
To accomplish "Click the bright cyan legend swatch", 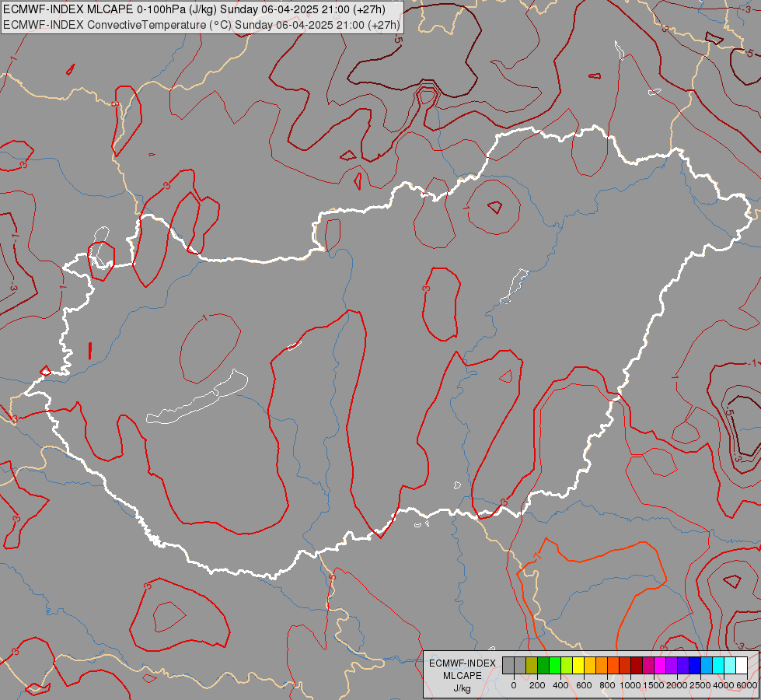I will [719, 665].
